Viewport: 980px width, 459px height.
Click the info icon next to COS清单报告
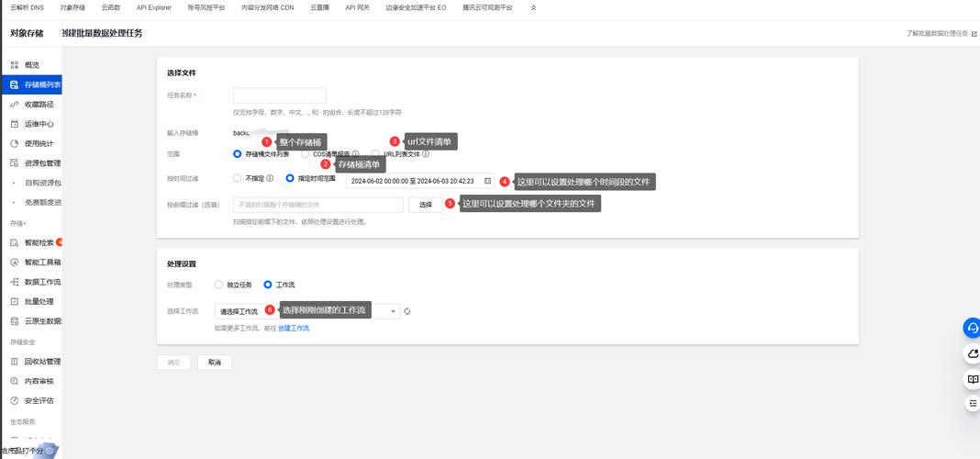(x=355, y=154)
